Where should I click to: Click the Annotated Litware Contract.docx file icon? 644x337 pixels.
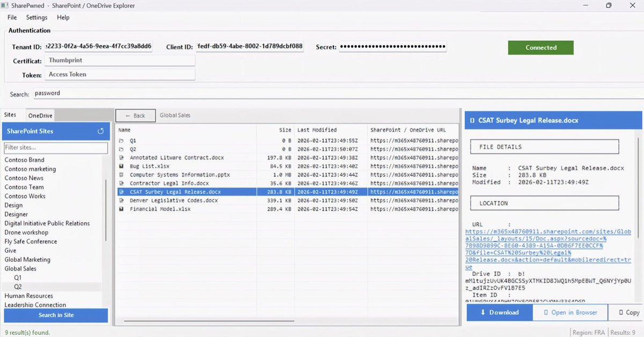121,158
